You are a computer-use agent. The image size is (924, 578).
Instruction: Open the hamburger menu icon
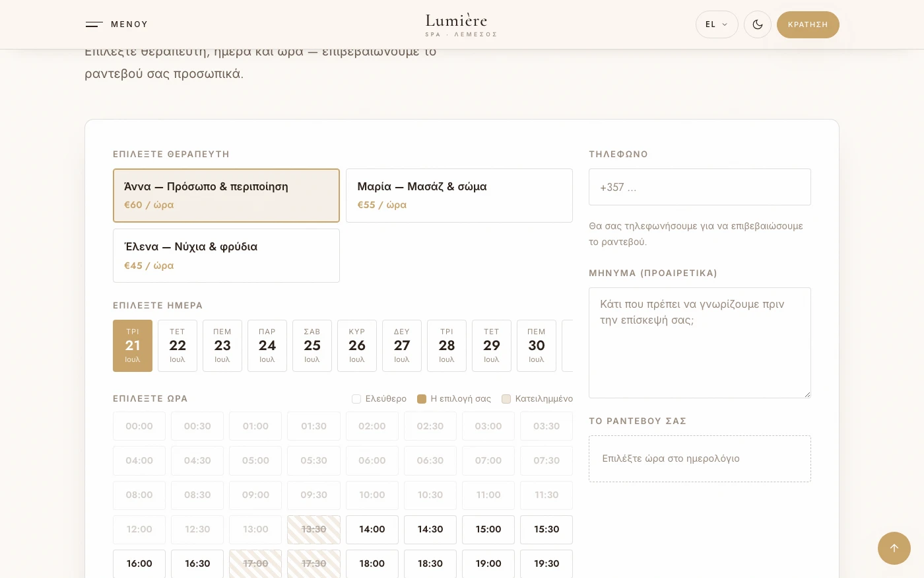(94, 24)
